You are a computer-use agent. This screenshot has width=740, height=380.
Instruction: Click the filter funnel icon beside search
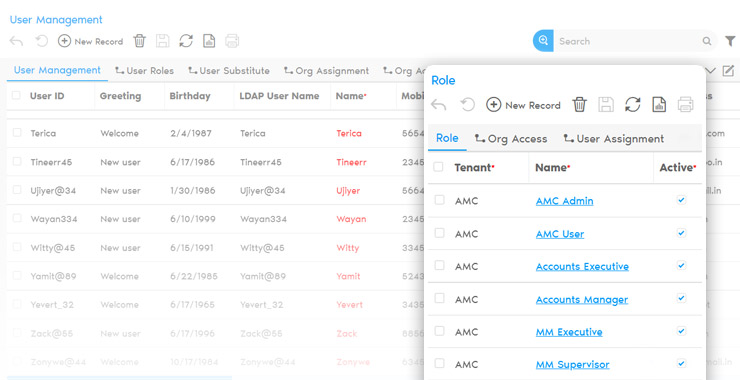730,41
